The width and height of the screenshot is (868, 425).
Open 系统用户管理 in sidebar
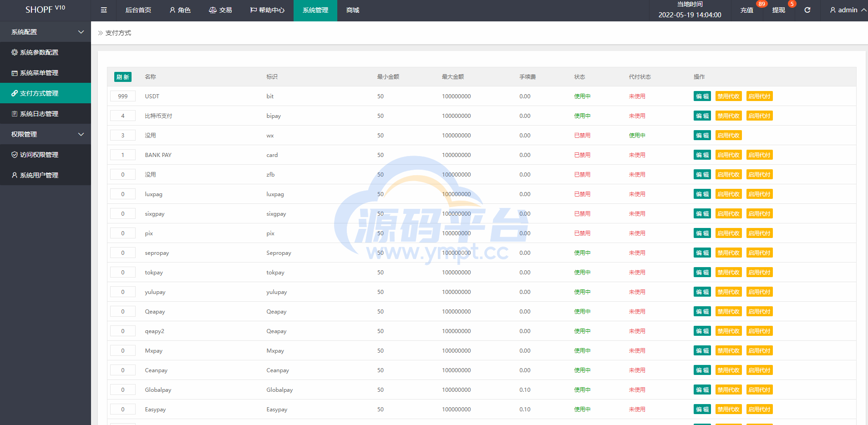(x=46, y=175)
